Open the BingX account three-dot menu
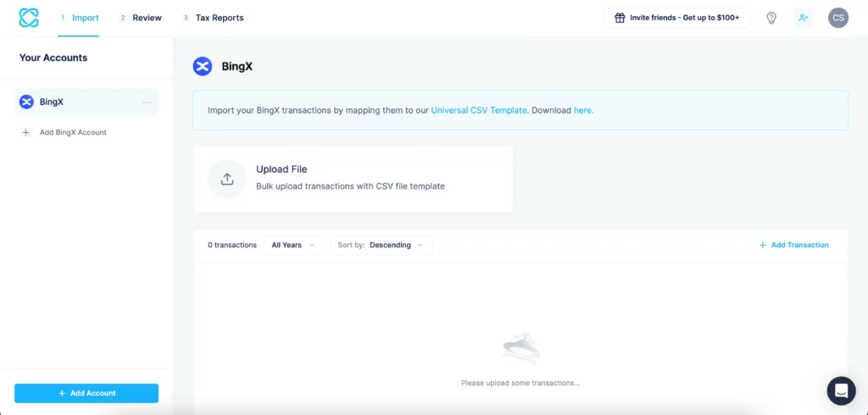 click(x=147, y=102)
